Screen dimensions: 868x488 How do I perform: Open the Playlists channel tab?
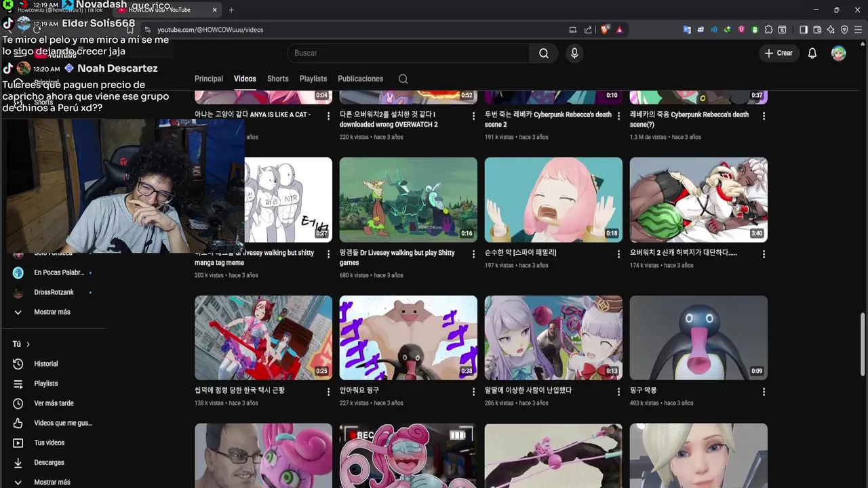313,79
